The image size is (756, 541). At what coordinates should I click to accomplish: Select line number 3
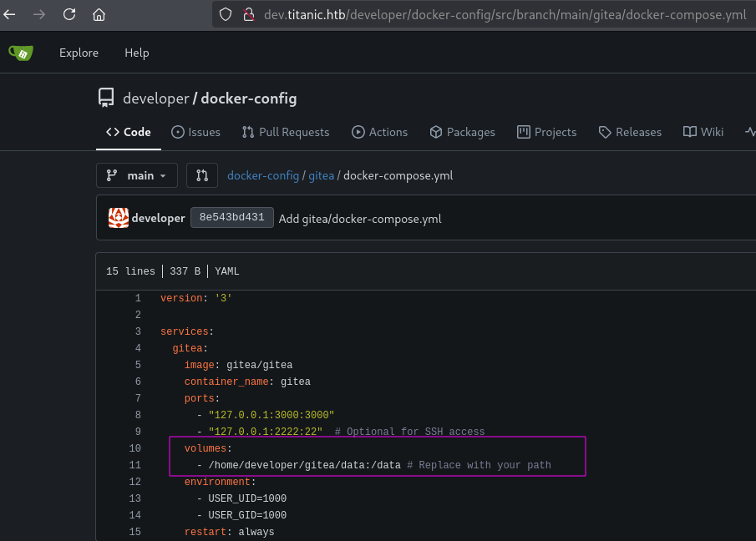tap(138, 331)
